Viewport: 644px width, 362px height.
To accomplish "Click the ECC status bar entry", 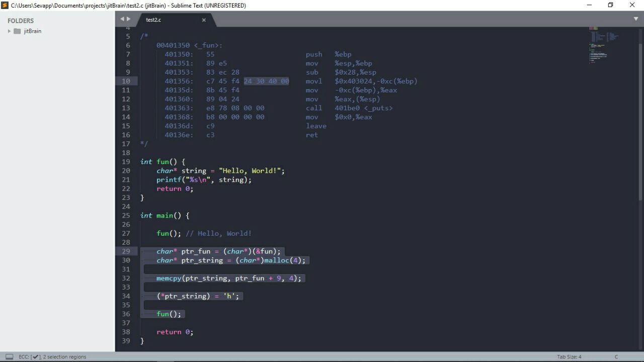I will pos(52,357).
